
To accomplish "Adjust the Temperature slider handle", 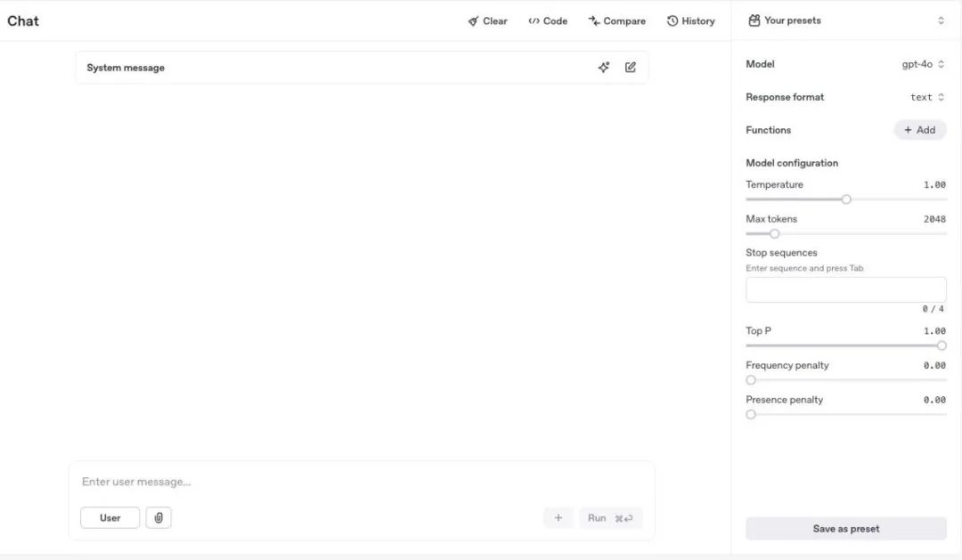I will tap(846, 199).
